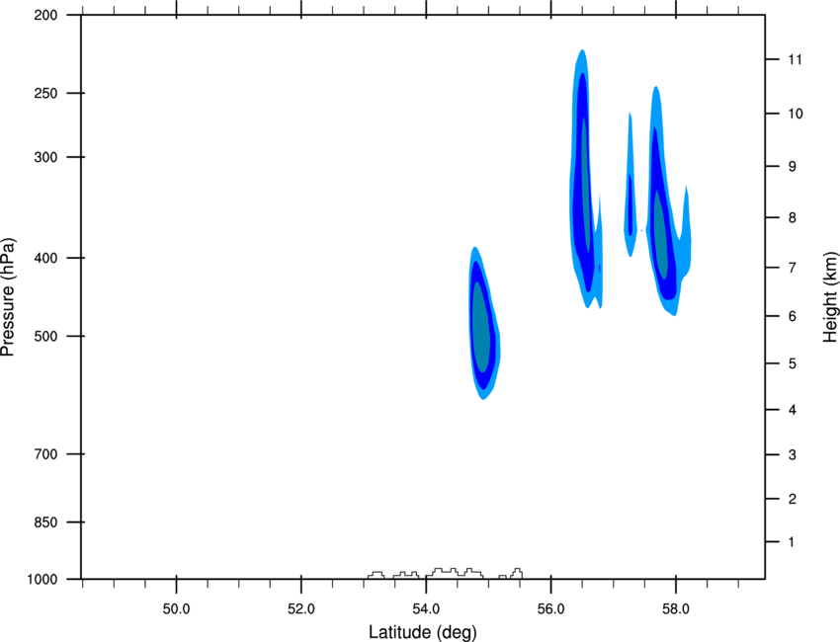Viewport: 840px width, 642px height.
Task: Pick the 4 km height label
Action: pos(792,410)
